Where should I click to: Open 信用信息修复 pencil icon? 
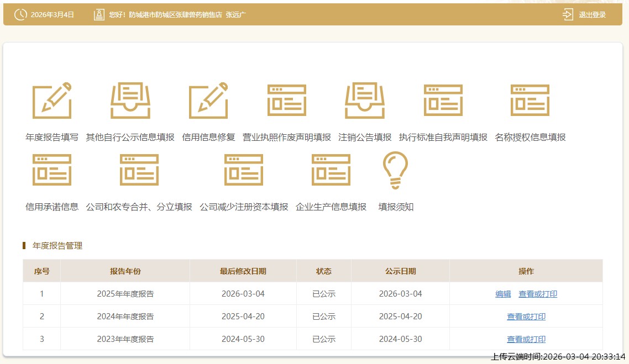point(208,101)
